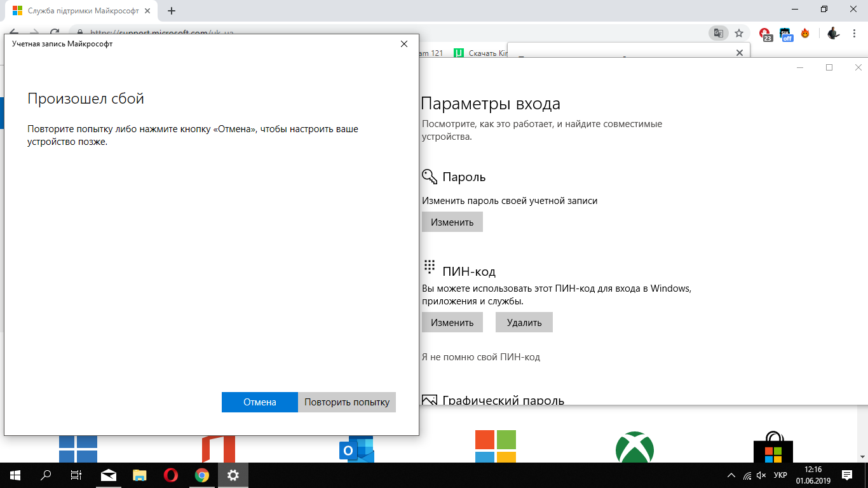Open a new Chrome tab with plus button

pos(172,11)
